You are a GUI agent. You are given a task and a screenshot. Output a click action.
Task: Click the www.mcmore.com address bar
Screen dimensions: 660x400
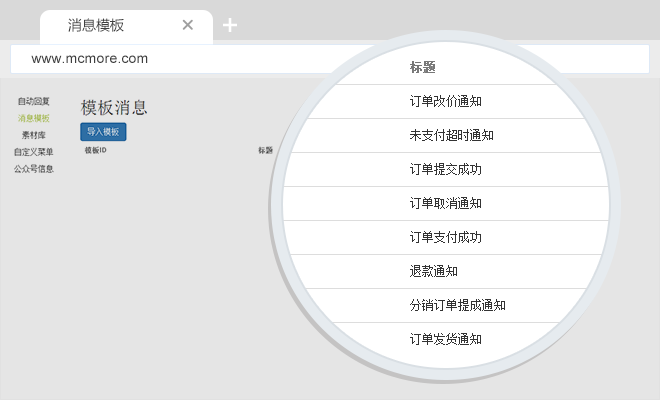point(200,58)
